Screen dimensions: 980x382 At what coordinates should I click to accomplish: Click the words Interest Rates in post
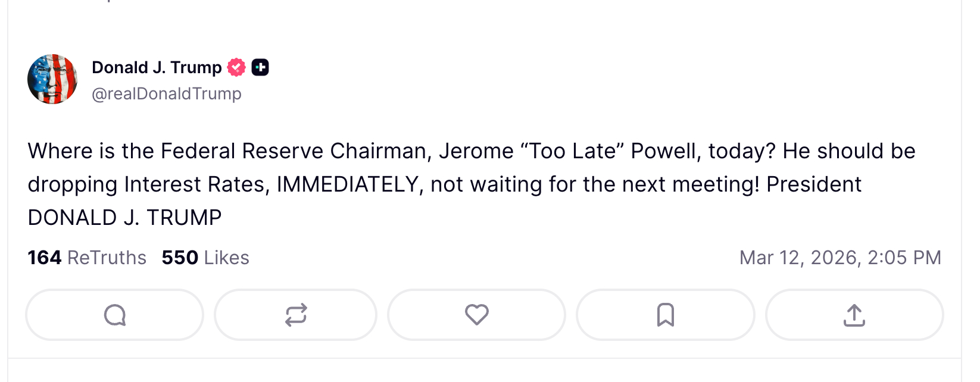tap(195, 184)
